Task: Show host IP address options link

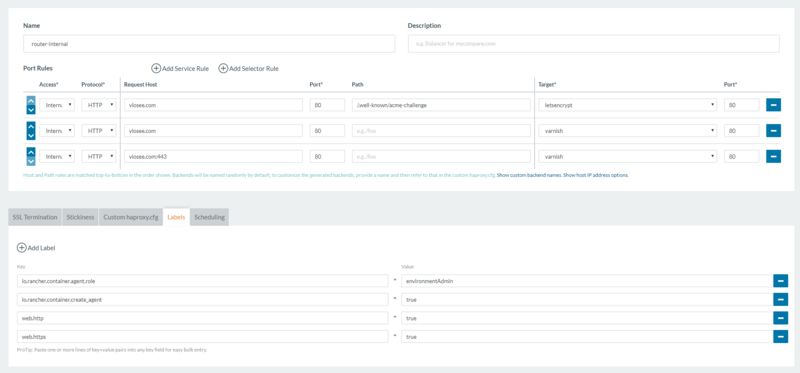Action: (x=596, y=175)
